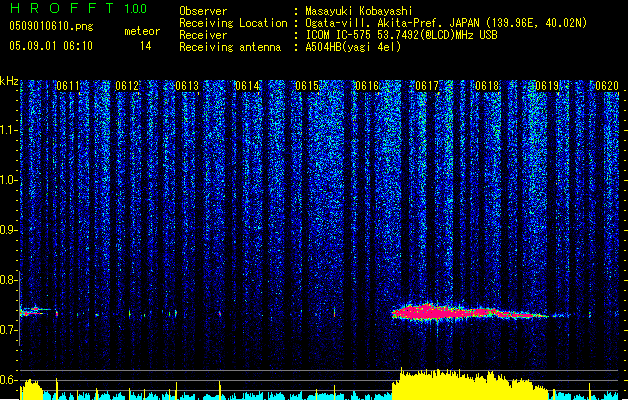
Task: Click the 0.9 kHz axis label
Action: (x=8, y=229)
